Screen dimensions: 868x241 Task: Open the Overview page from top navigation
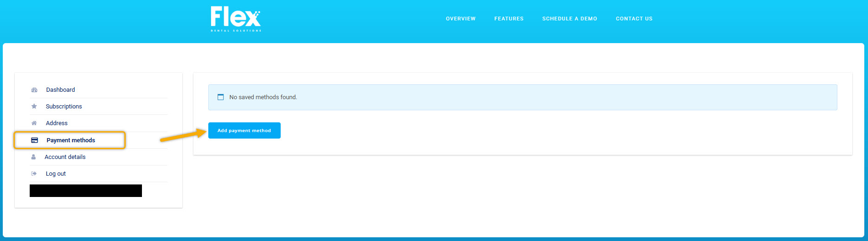click(461, 19)
